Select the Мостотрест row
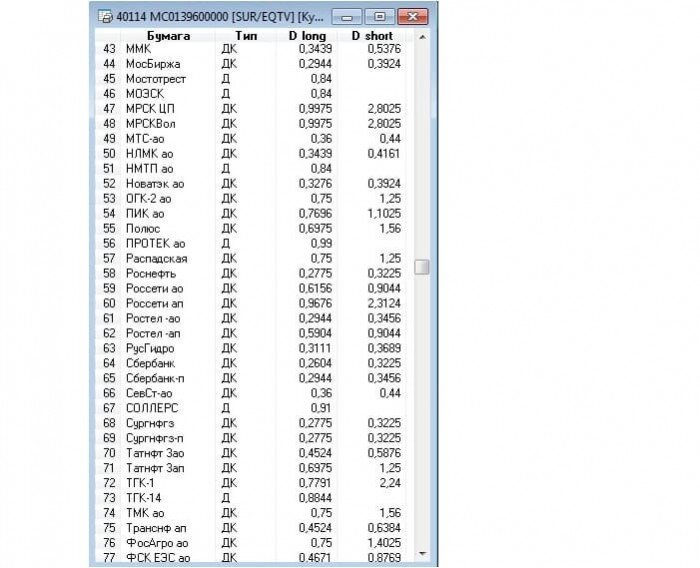The image size is (700, 568). [x=251, y=79]
